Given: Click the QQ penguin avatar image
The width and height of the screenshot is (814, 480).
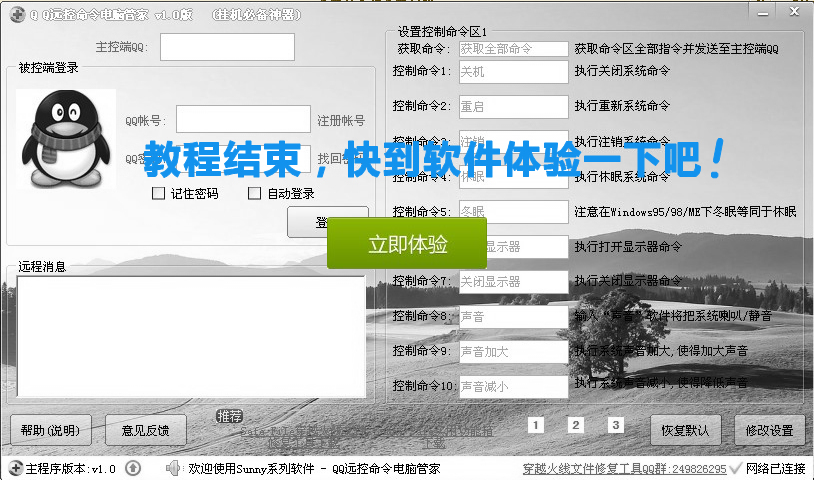Looking at the screenshot, I should click(x=65, y=139).
